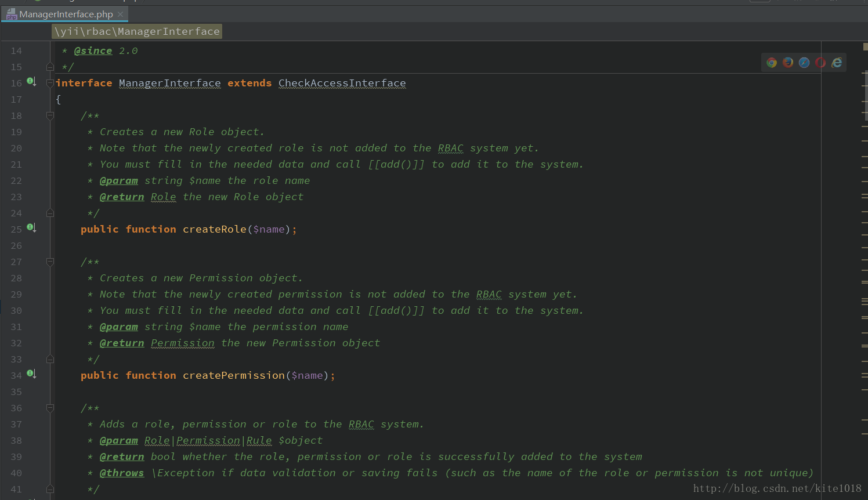Click the inspection status indicator above error stripe

(x=865, y=46)
